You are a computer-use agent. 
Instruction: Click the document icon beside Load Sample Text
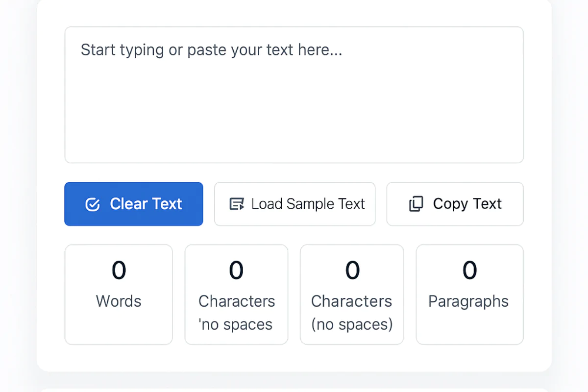pos(237,204)
